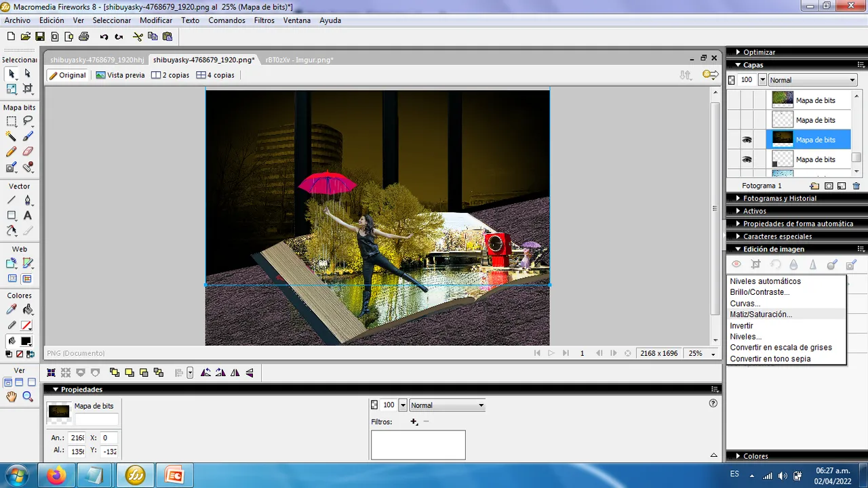This screenshot has width=868, height=488.
Task: Click the Curvas option
Action: pos(787,304)
